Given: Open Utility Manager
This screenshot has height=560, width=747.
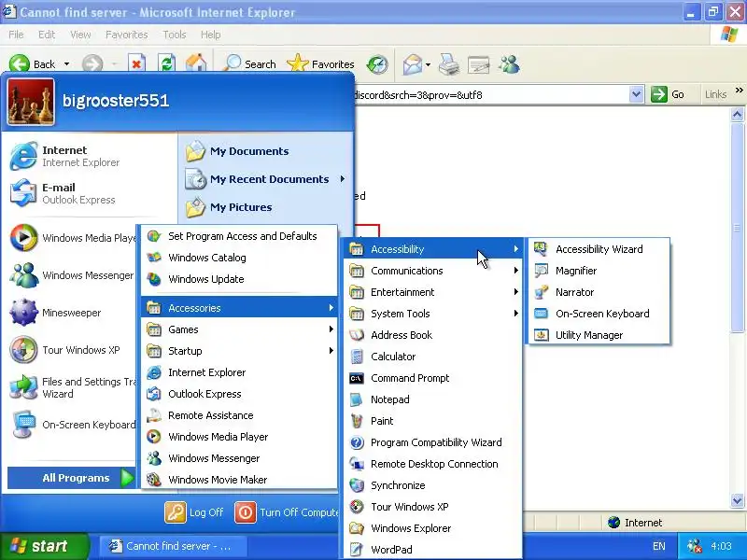Looking at the screenshot, I should pyautogui.click(x=599, y=335).
